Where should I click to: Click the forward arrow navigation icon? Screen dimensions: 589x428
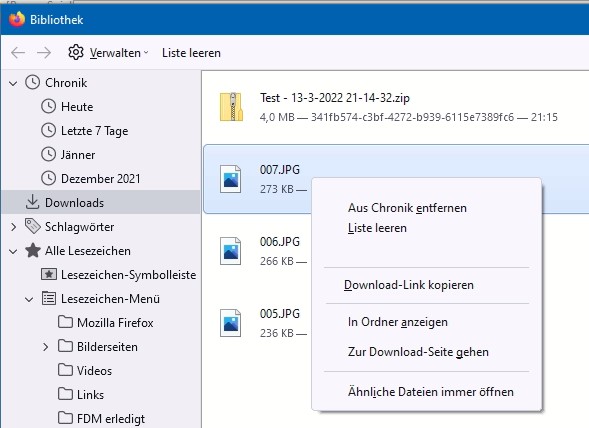click(44, 53)
